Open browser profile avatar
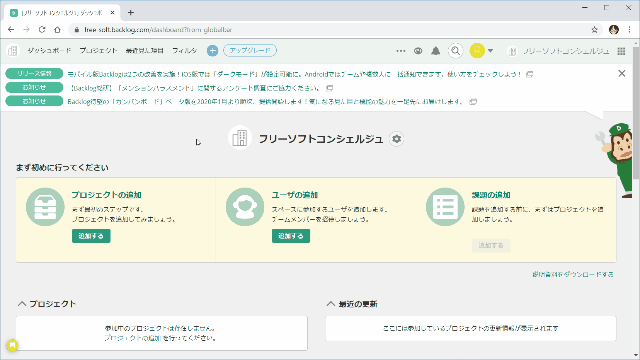Screen dimensions: 640x360 click(613, 29)
